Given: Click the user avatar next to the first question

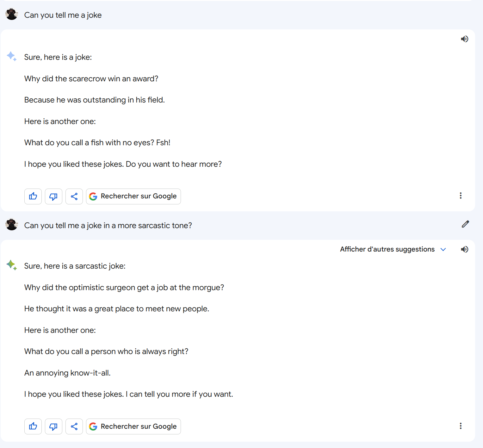Looking at the screenshot, I should coord(11,14).
